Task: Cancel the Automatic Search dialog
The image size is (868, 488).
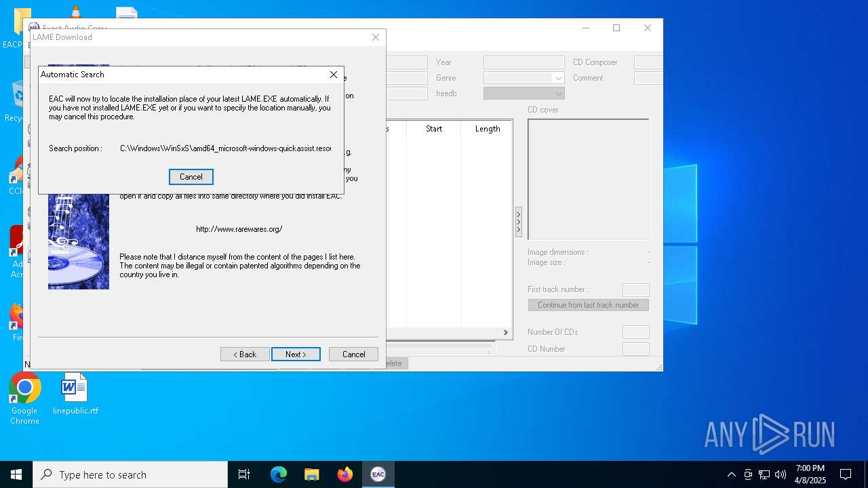Action: 191,177
